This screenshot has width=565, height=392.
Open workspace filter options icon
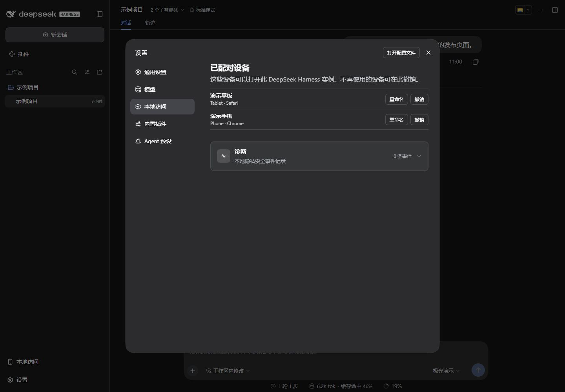(x=87, y=72)
